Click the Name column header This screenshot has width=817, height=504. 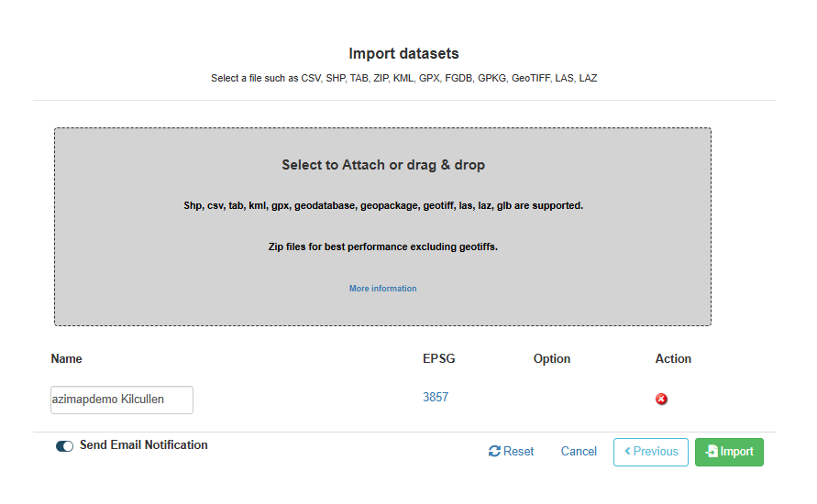66,358
